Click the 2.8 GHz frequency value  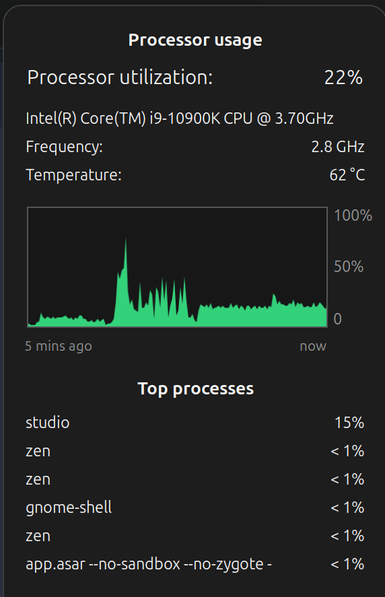pyautogui.click(x=338, y=147)
